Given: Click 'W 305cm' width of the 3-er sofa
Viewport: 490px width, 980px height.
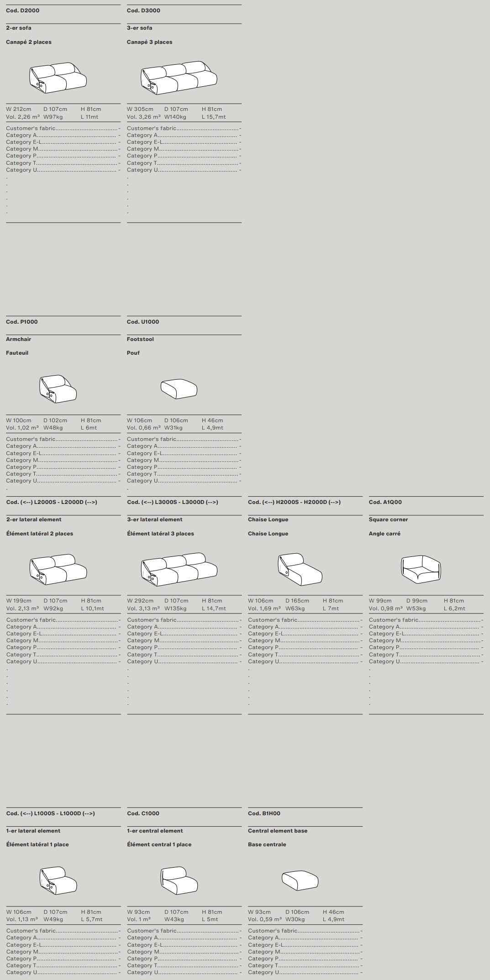Looking at the screenshot, I should 140,109.
